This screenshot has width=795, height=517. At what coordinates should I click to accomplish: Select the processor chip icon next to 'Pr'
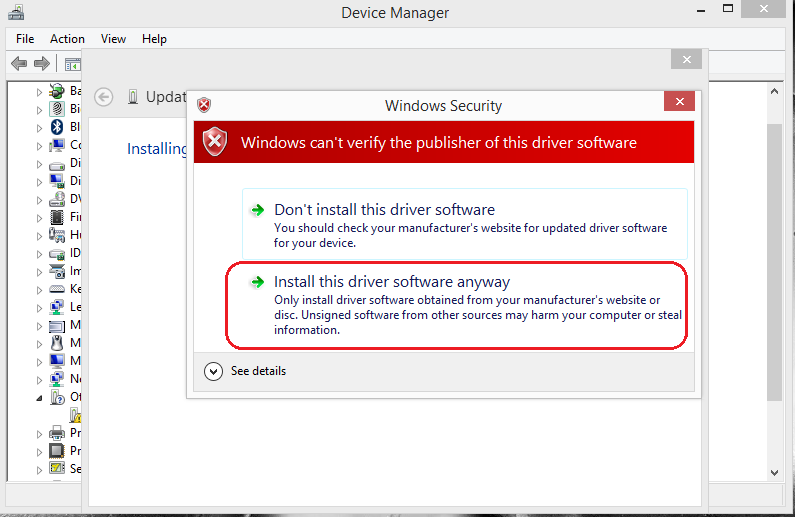click(57, 451)
